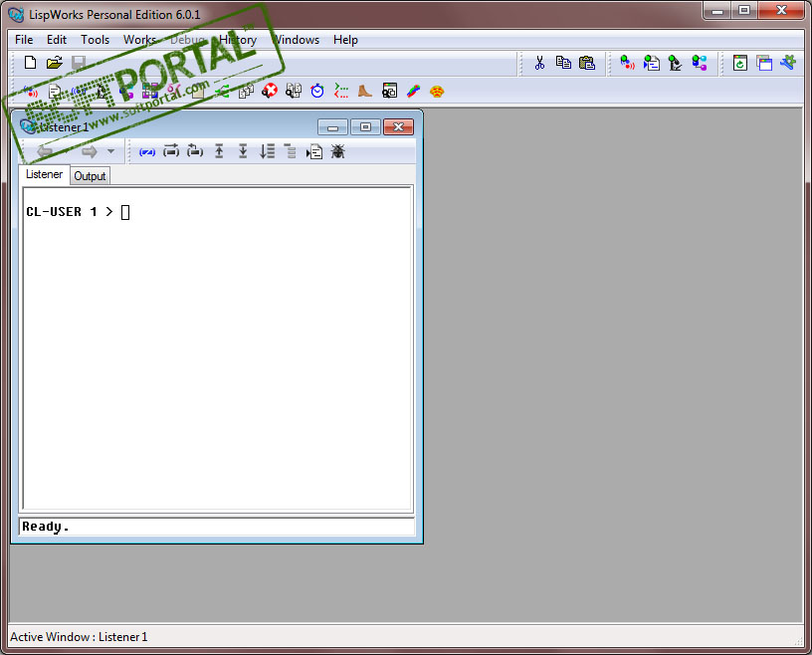Image resolution: width=812 pixels, height=655 pixels.
Task: Cut selection with the scissors icon
Action: pos(539,64)
